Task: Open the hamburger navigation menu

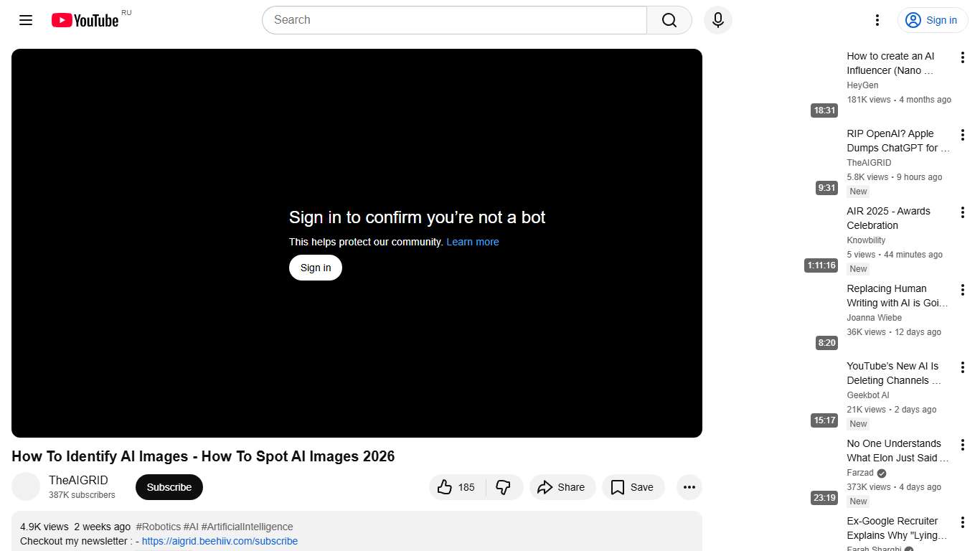Action: click(25, 20)
